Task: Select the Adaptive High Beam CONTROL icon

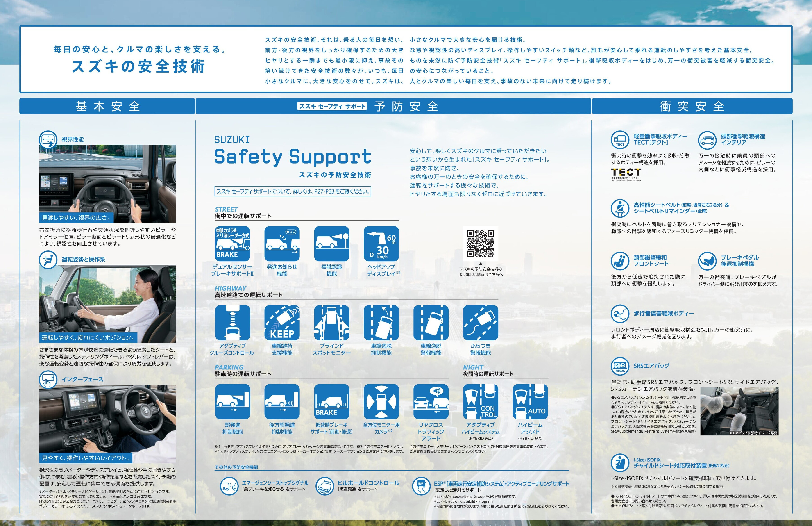Action: point(480,402)
